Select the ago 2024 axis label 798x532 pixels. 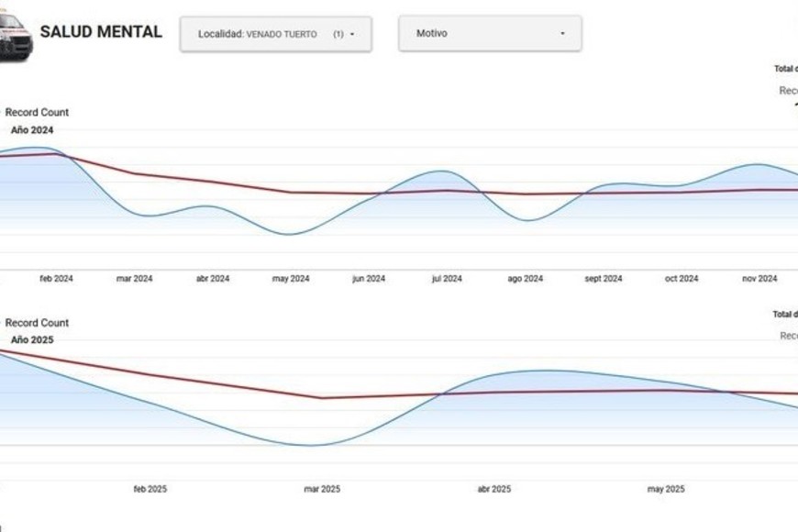coord(526,279)
